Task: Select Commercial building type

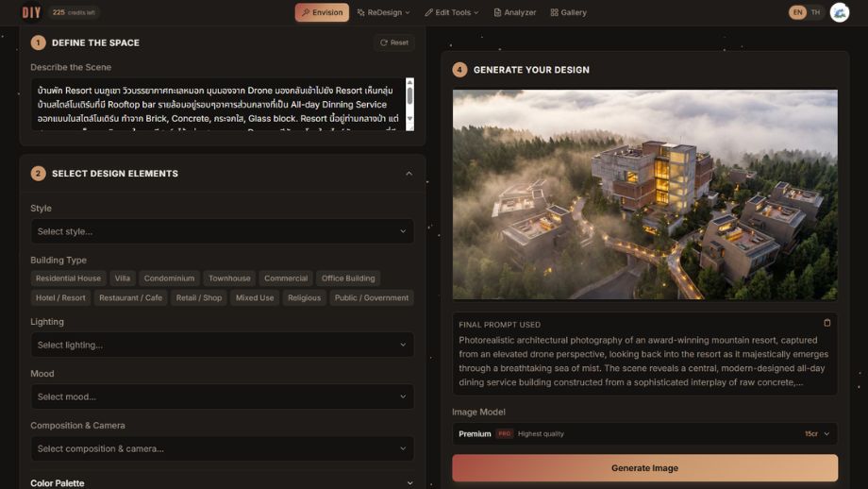Action: pyautogui.click(x=286, y=278)
